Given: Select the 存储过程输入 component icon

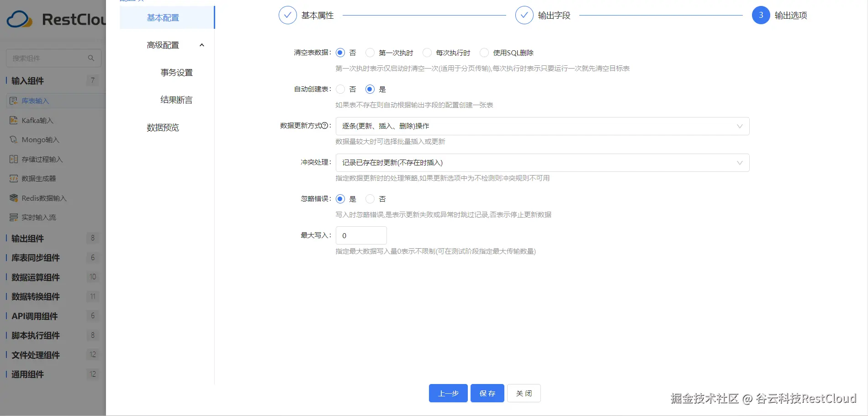Looking at the screenshot, I should coord(14,159).
